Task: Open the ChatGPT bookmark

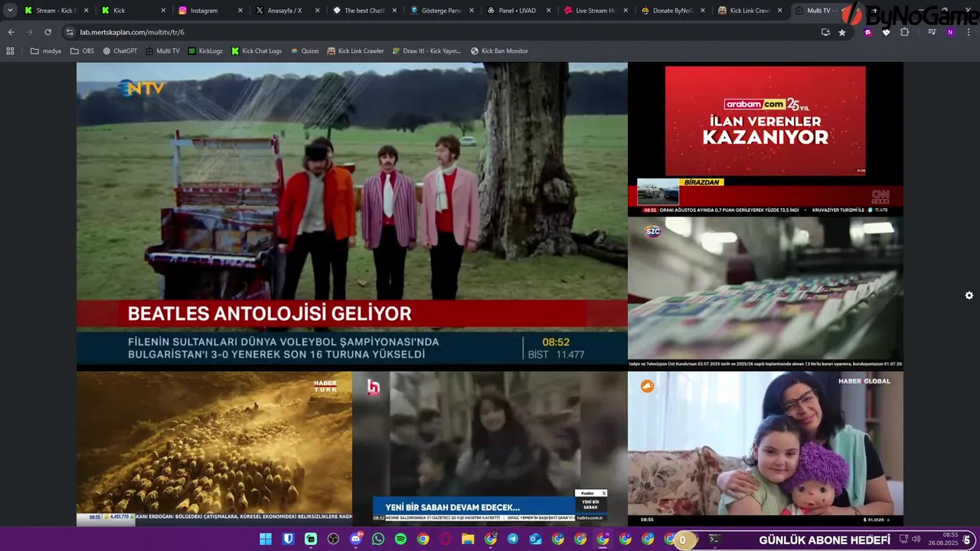Action: [120, 51]
